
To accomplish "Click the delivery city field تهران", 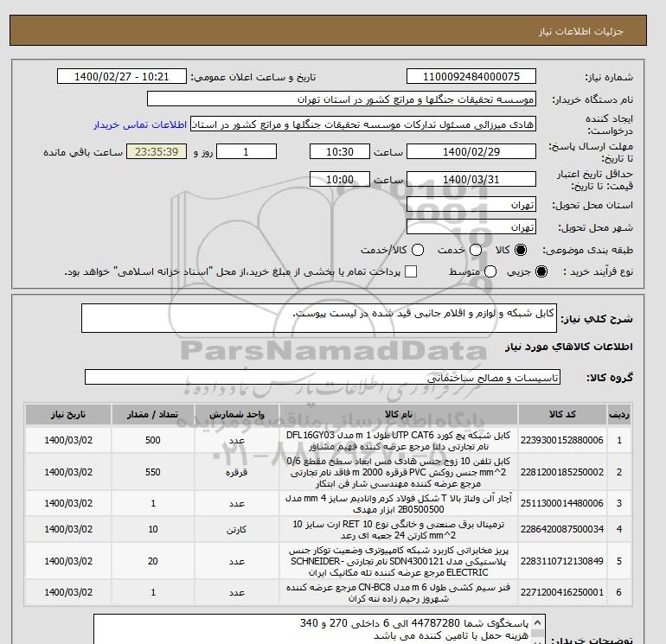I will (x=471, y=227).
